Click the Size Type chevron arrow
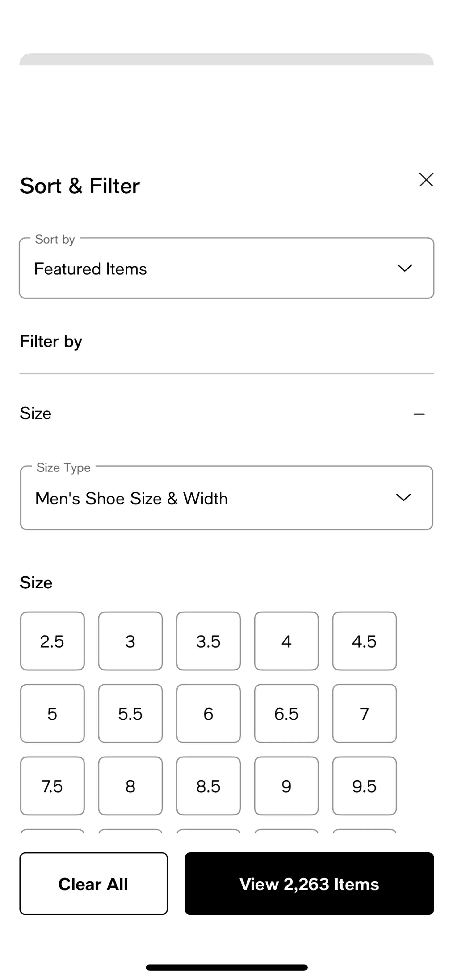 tap(403, 498)
